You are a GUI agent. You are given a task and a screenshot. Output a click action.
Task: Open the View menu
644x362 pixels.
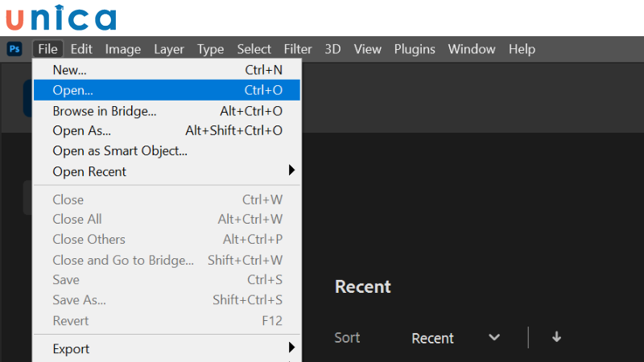pyautogui.click(x=367, y=49)
